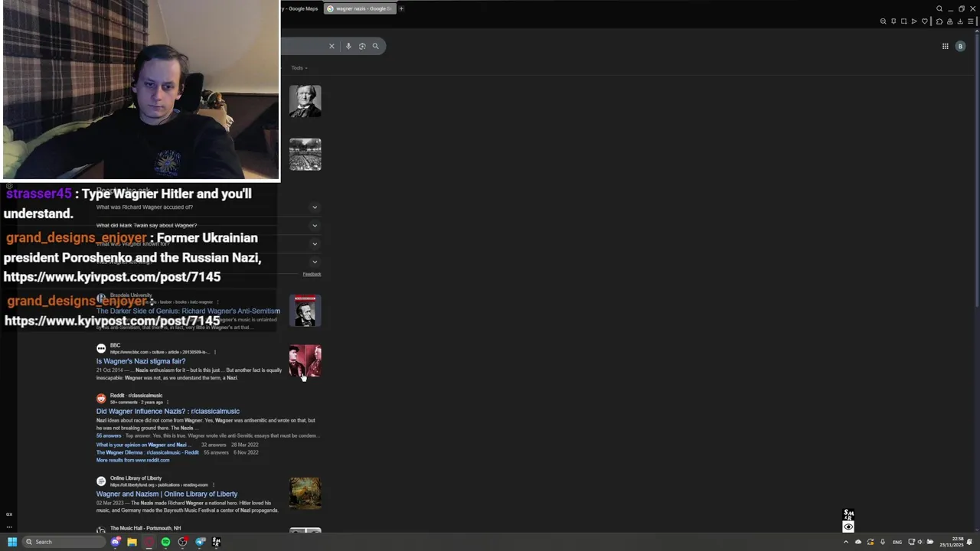Image resolution: width=980 pixels, height=551 pixels.
Task: Open the volume tray icon
Action: [920, 542]
